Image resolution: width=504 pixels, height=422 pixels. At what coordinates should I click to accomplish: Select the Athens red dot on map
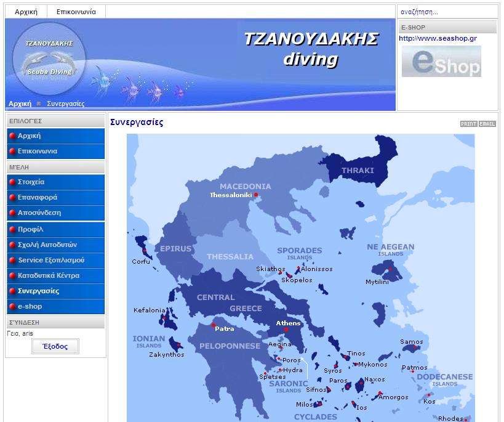coord(286,330)
